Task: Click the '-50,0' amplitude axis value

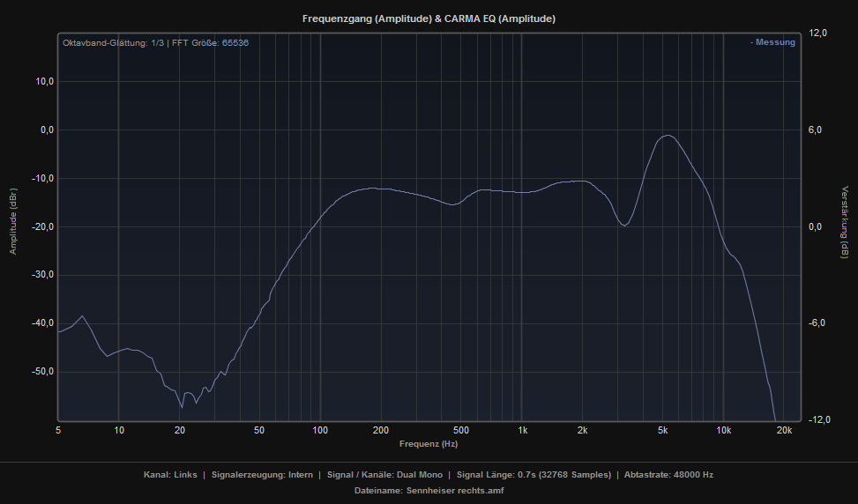Action: click(43, 371)
